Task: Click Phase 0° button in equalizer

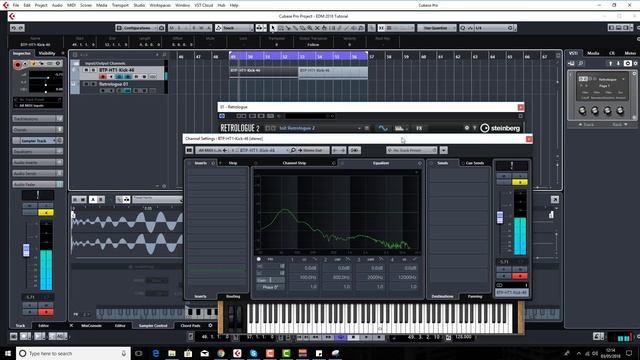Action: pos(270,287)
